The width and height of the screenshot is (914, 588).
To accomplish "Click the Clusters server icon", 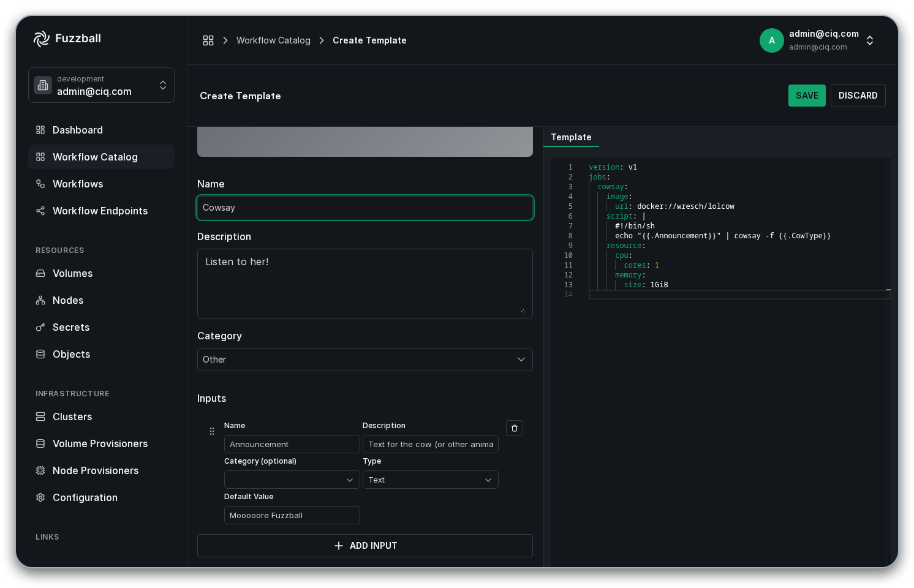I will point(40,417).
